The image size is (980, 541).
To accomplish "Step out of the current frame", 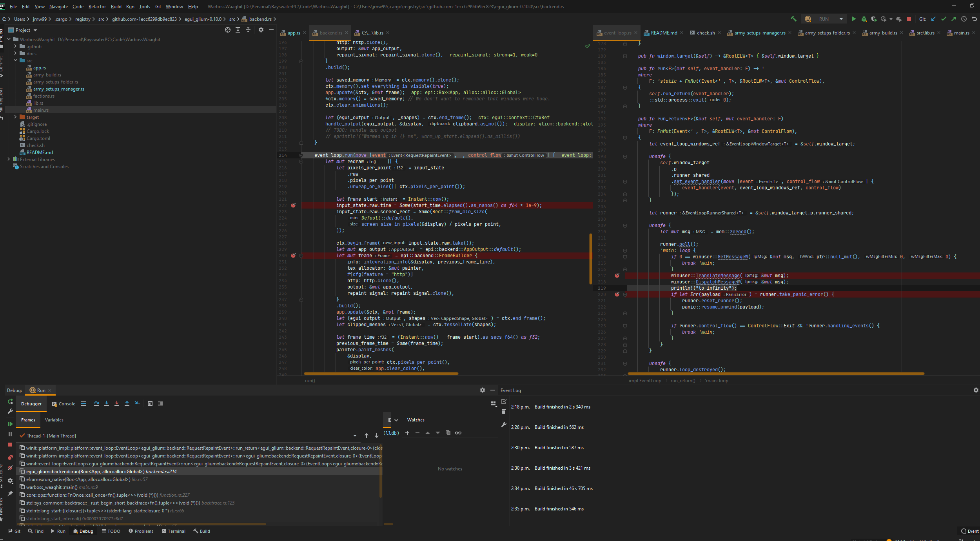I will (127, 403).
